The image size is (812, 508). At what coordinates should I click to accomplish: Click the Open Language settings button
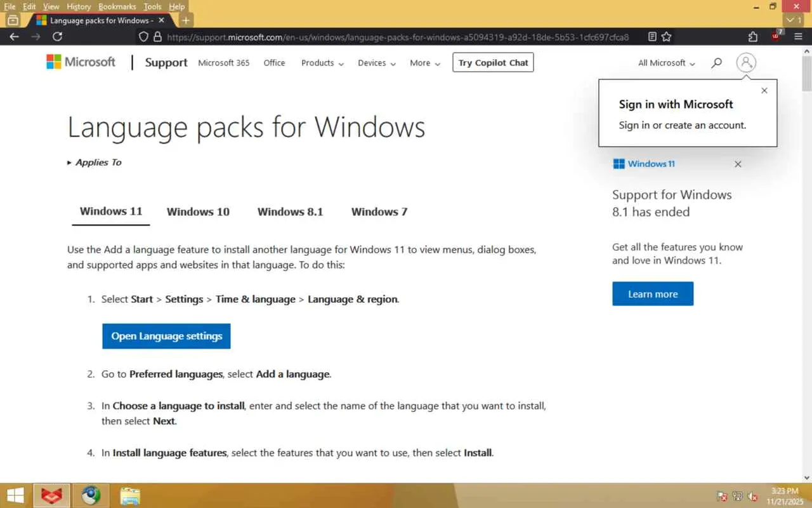166,336
